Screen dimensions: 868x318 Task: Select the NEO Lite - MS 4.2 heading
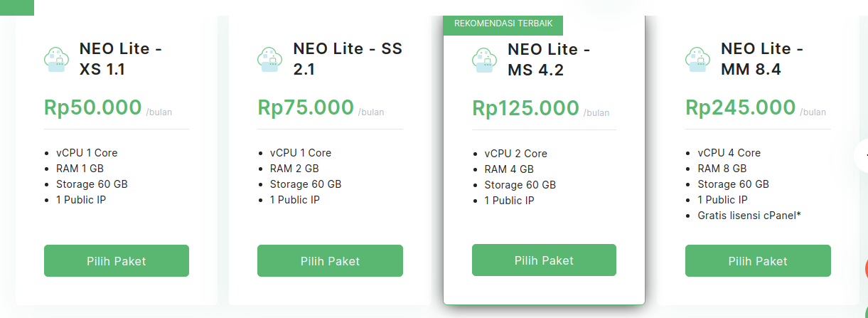click(x=549, y=60)
